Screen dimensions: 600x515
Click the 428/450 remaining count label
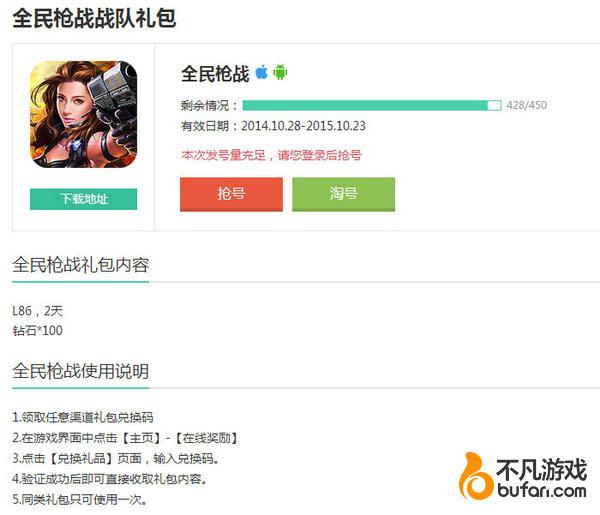(x=527, y=105)
